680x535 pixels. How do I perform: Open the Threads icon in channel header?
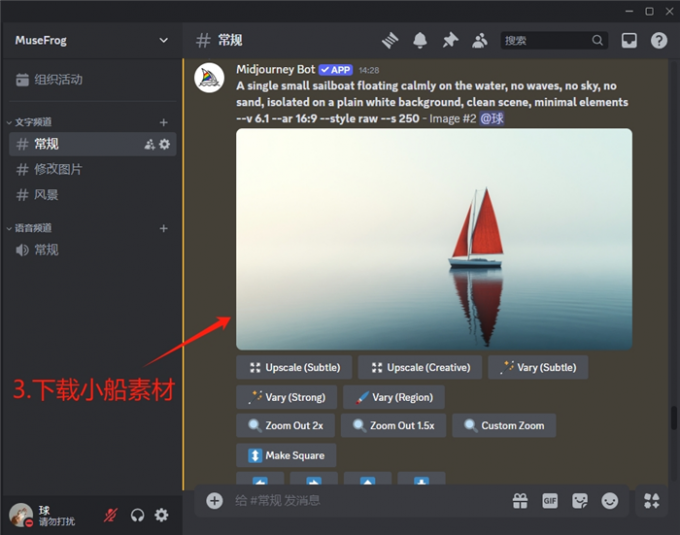(390, 40)
